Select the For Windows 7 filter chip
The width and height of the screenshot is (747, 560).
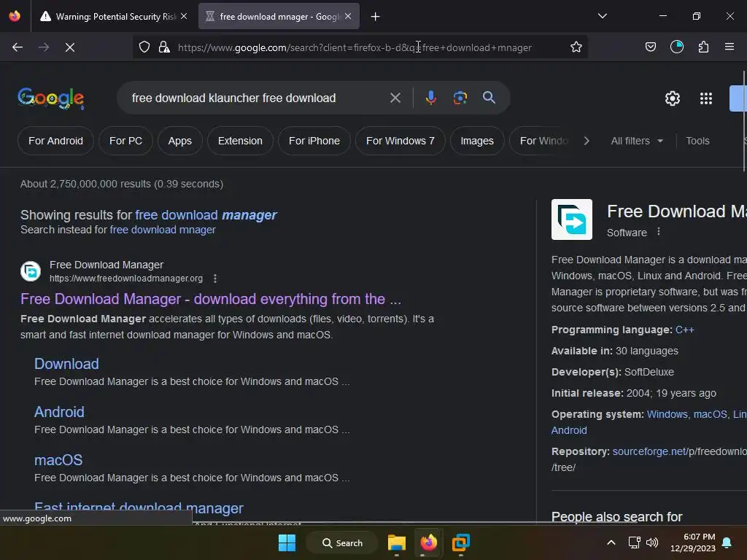coord(400,141)
